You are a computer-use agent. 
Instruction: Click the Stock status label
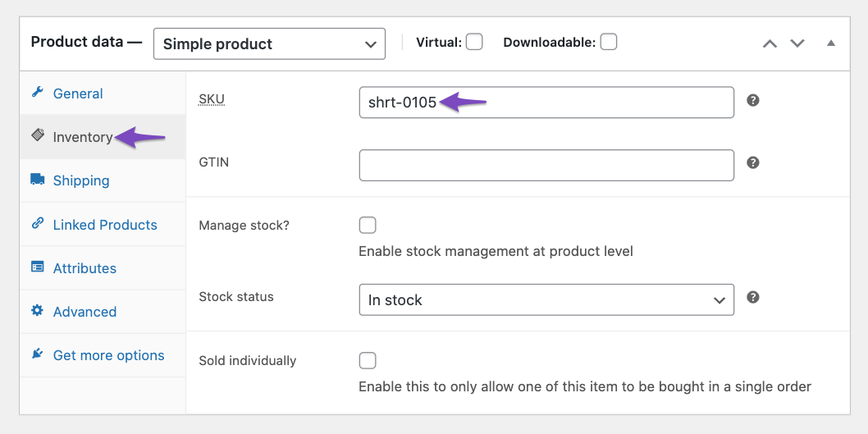(236, 297)
